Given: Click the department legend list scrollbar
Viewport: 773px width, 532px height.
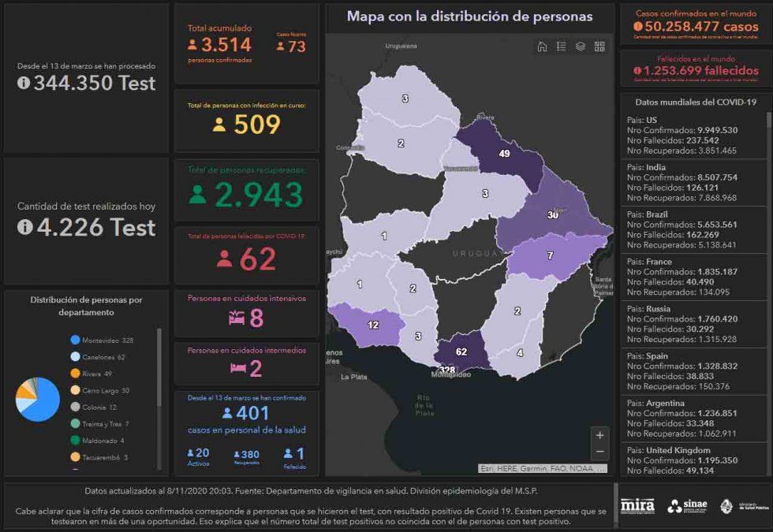Looking at the screenshot, I should tap(160, 370).
